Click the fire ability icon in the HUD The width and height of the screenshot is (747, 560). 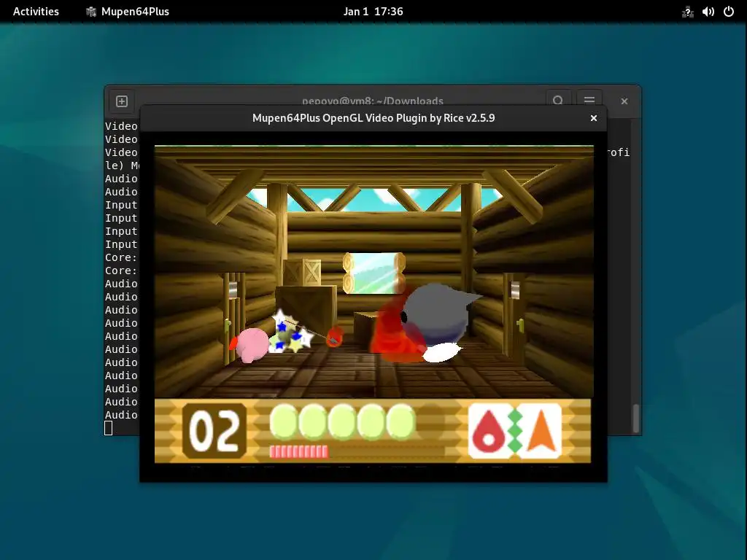(x=489, y=430)
